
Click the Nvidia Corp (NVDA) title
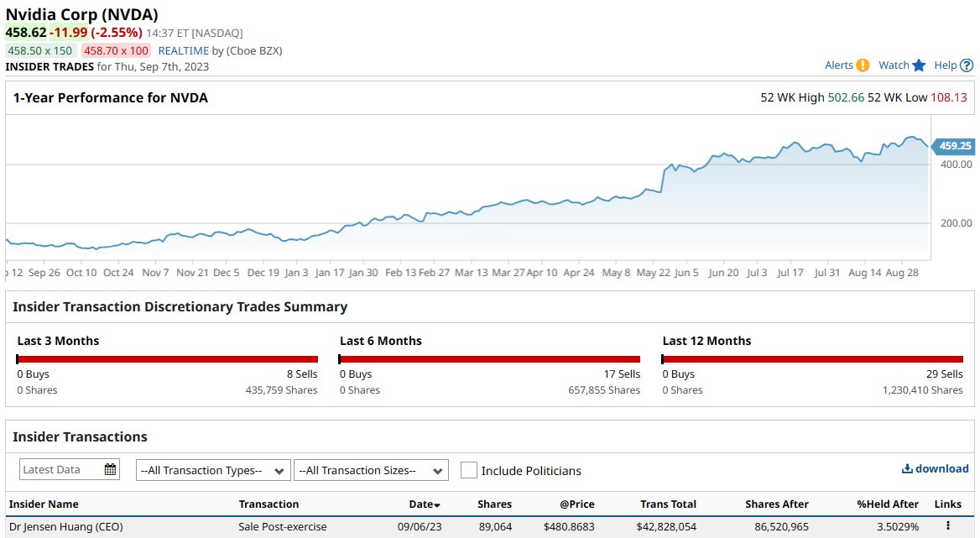tap(82, 14)
